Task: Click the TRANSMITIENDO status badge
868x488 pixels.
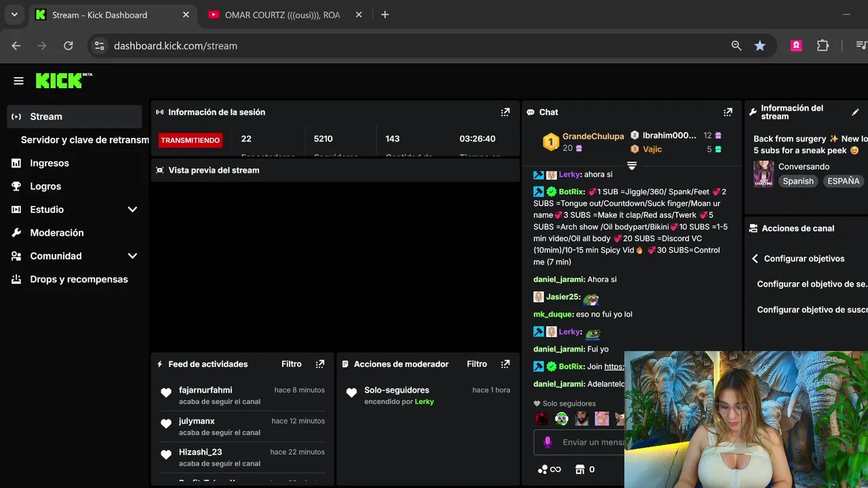Action: point(190,140)
